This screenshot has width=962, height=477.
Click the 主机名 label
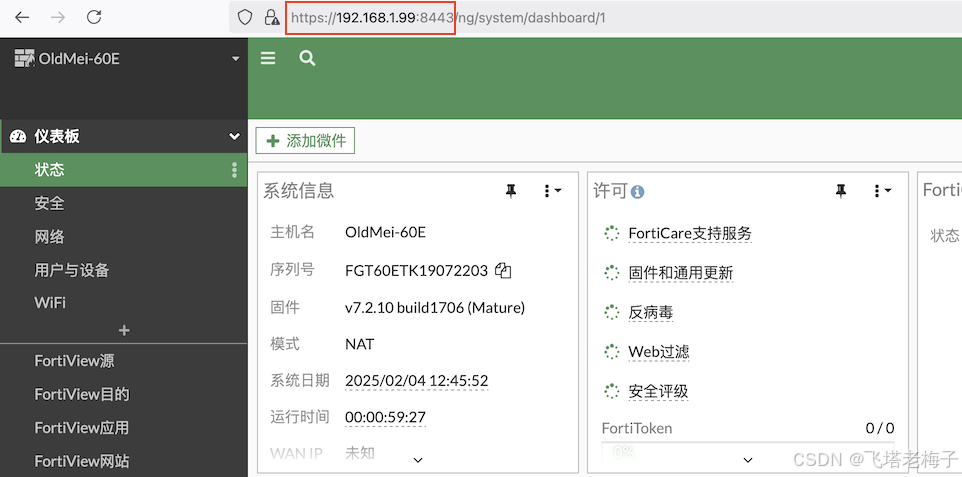point(293,232)
